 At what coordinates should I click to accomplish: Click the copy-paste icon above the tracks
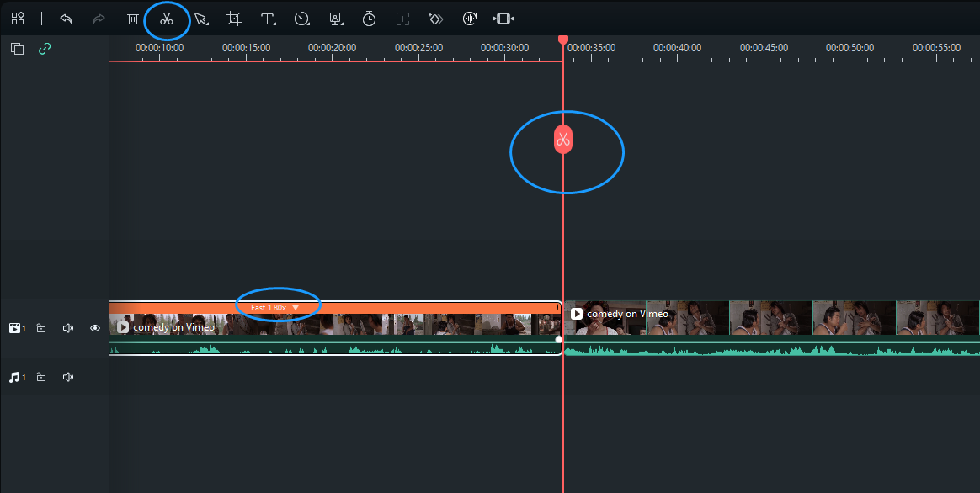click(17, 49)
